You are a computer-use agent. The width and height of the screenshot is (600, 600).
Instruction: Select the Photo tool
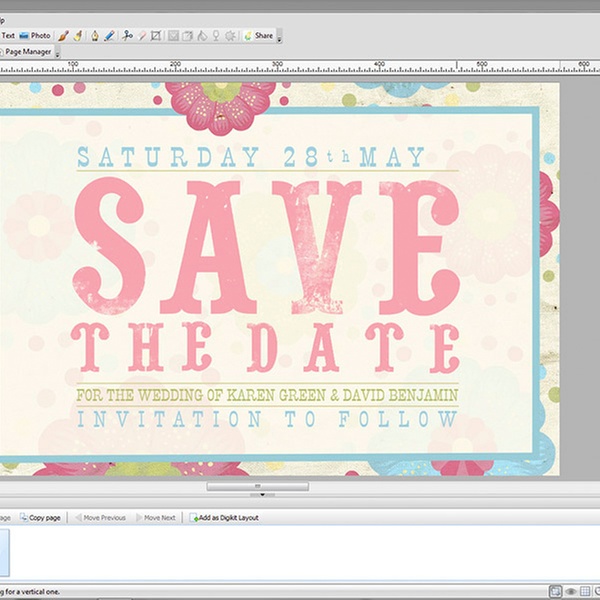(35, 35)
